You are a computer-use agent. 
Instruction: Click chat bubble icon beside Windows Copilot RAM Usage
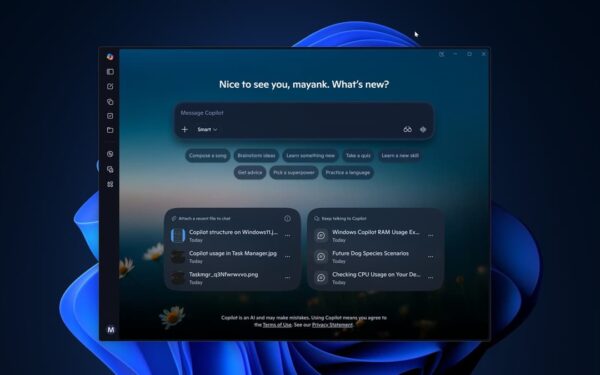(321, 235)
